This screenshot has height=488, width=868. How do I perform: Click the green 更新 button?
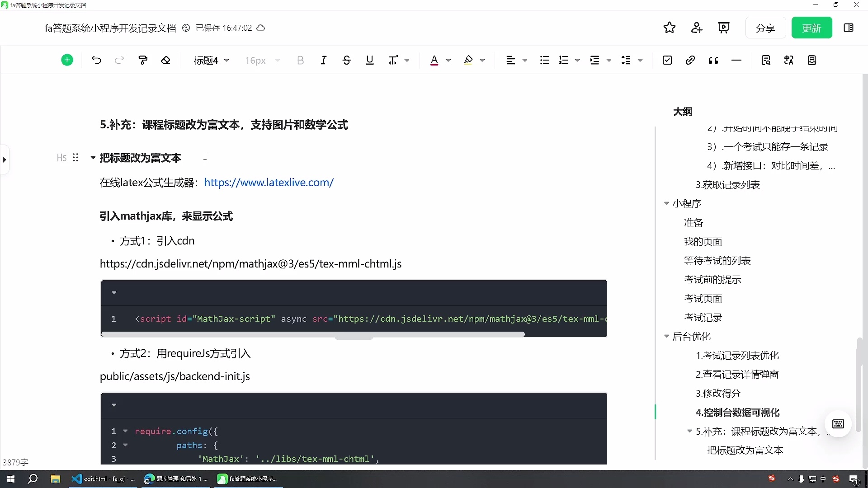tap(811, 28)
